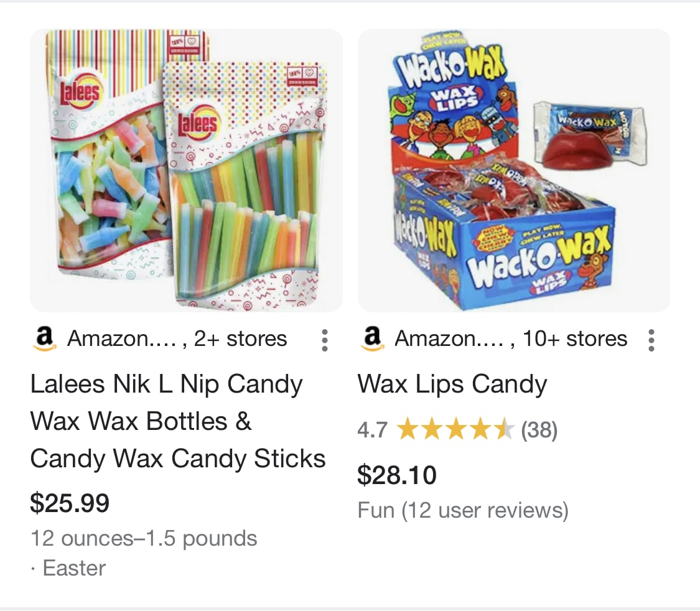The height and width of the screenshot is (611, 700).
Task: Click the single wrapped wax lips in image
Action: click(x=587, y=138)
